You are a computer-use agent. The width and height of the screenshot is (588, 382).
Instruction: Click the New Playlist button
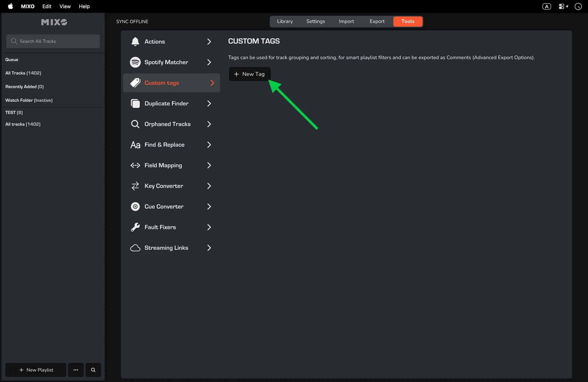[36, 370]
